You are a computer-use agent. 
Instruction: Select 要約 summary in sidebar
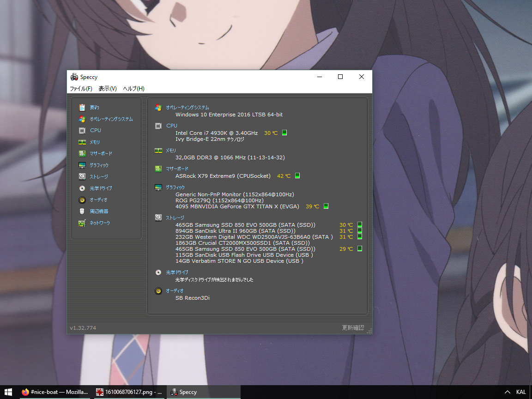[x=94, y=108]
